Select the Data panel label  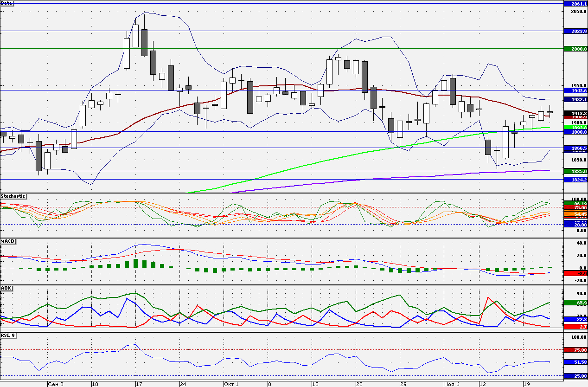[x=7, y=3]
